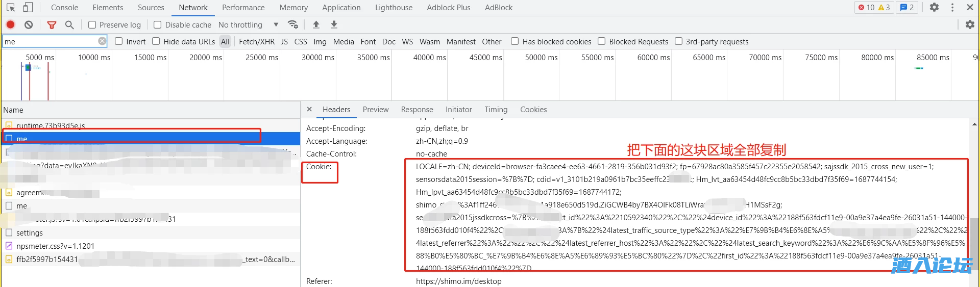Open DevTools settings gear in top bar
This screenshot has width=980, height=287.
[934, 8]
